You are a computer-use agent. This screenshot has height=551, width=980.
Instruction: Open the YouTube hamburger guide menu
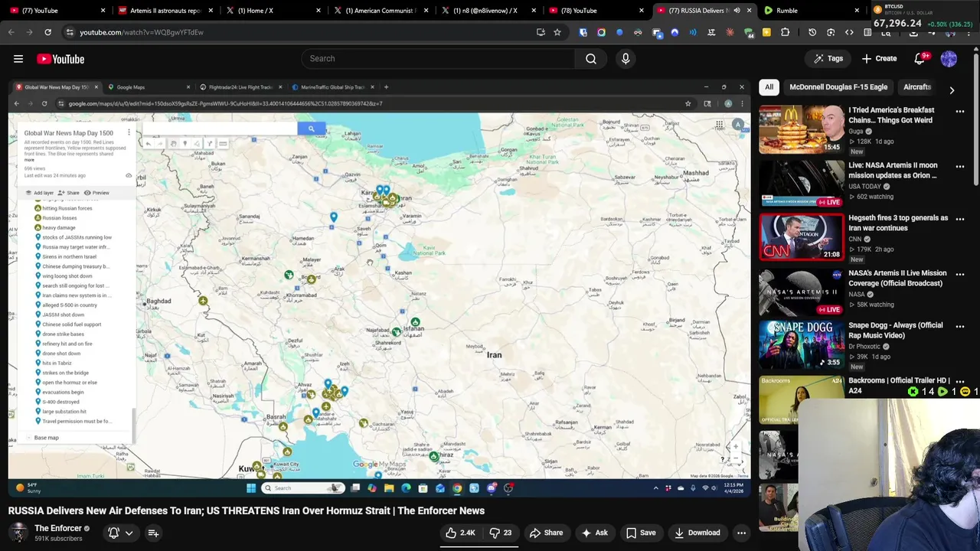18,59
